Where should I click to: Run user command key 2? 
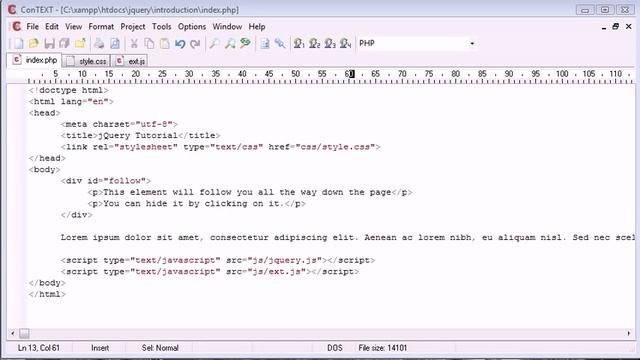[314, 43]
